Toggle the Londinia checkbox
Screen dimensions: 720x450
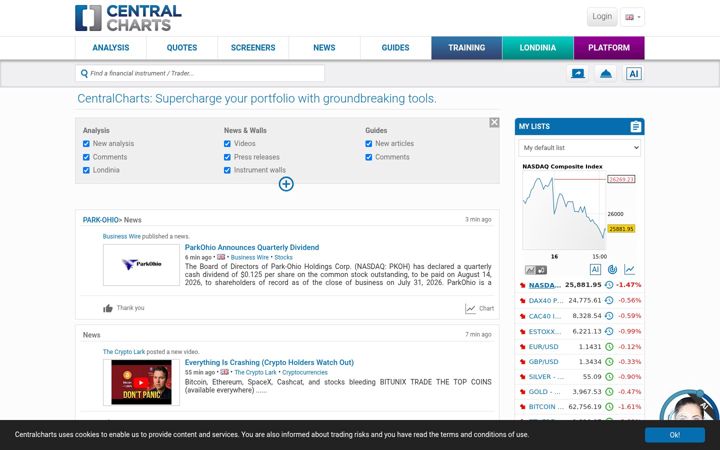click(x=86, y=170)
